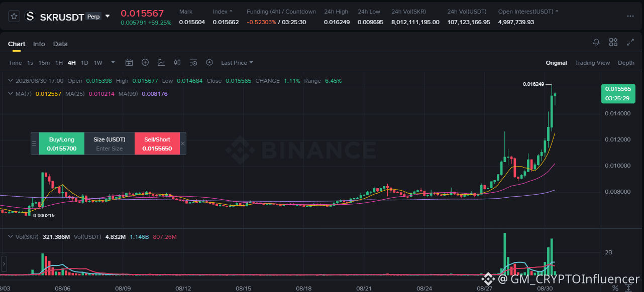This screenshot has height=292, width=644.
Task: Open the price alert bell icon
Action: [596, 43]
